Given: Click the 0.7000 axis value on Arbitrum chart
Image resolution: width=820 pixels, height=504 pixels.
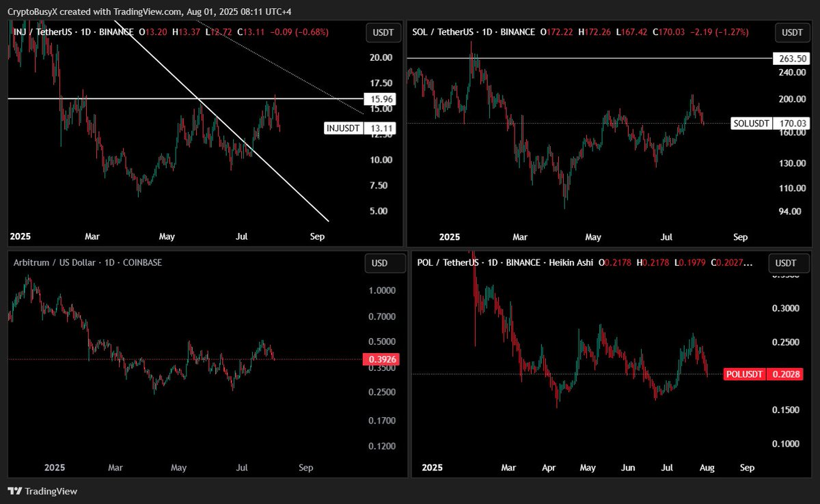Looking at the screenshot, I should coord(381,317).
